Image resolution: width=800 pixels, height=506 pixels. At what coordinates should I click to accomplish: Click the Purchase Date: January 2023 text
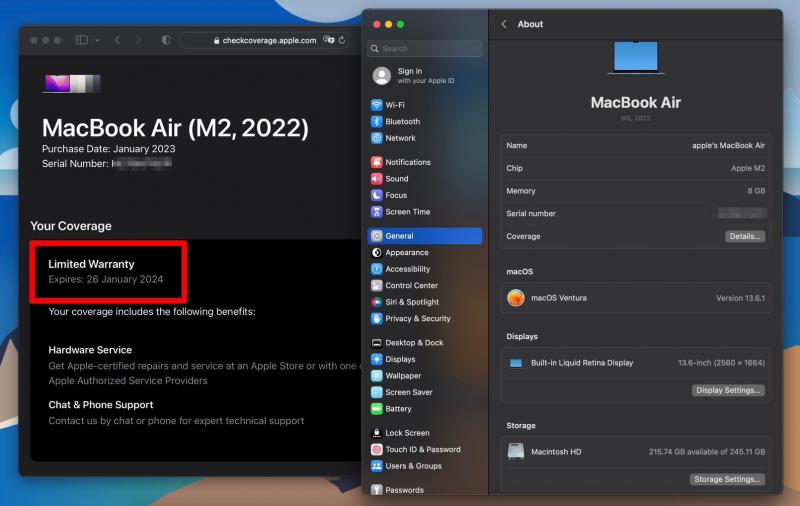coord(109,149)
